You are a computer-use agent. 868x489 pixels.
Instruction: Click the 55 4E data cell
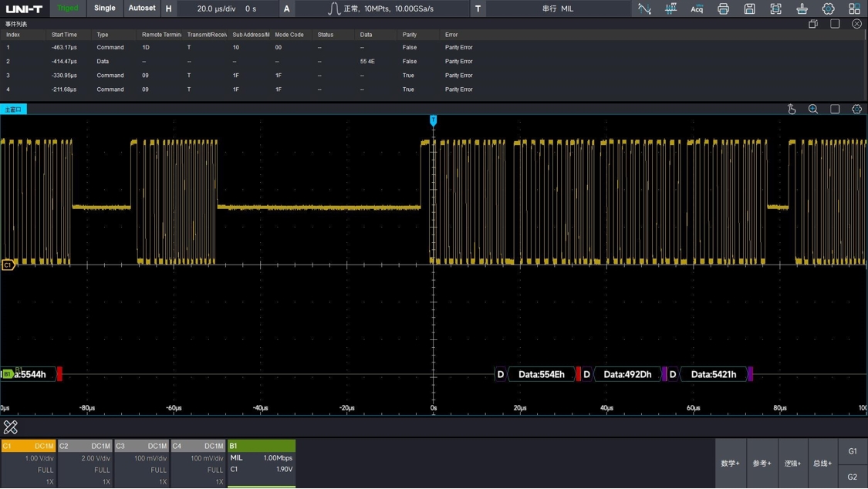point(367,62)
